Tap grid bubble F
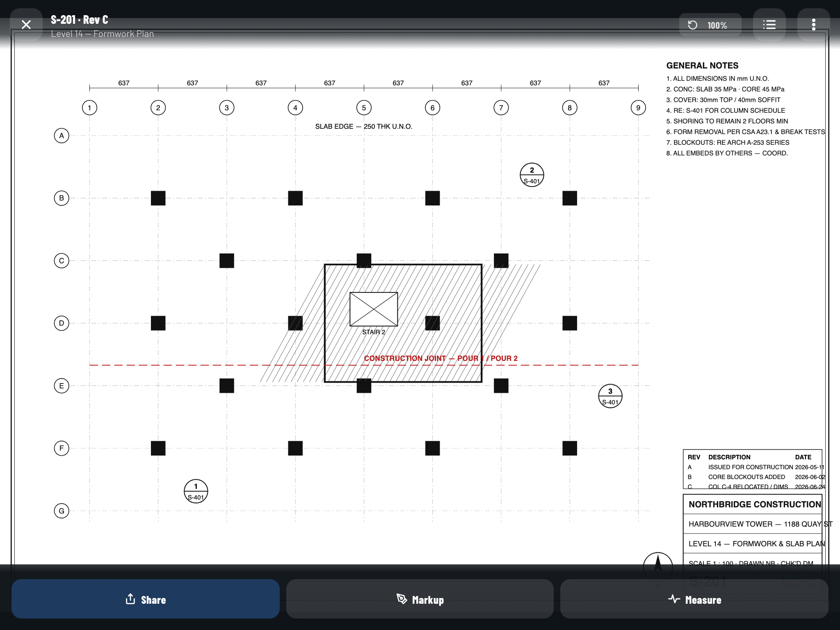The height and width of the screenshot is (630, 840). click(x=62, y=448)
